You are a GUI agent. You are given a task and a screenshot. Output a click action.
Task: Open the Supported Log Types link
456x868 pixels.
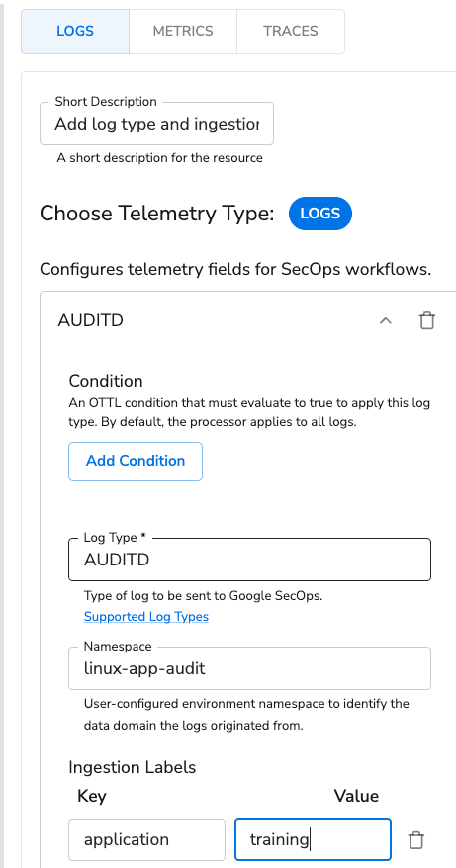tap(146, 616)
